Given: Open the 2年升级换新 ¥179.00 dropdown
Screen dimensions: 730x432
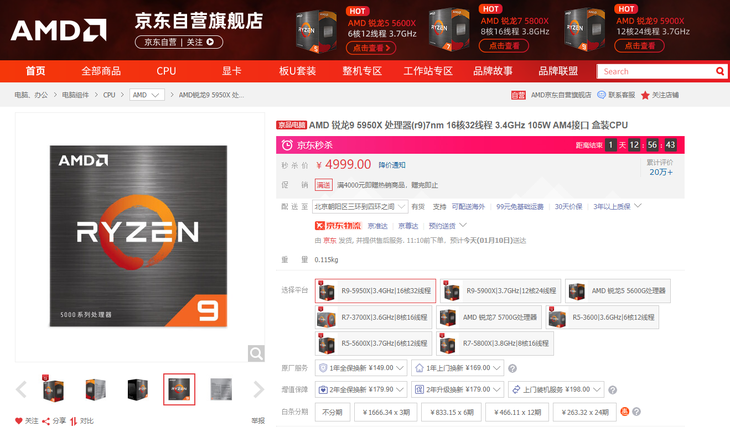Looking at the screenshot, I should click(457, 390).
